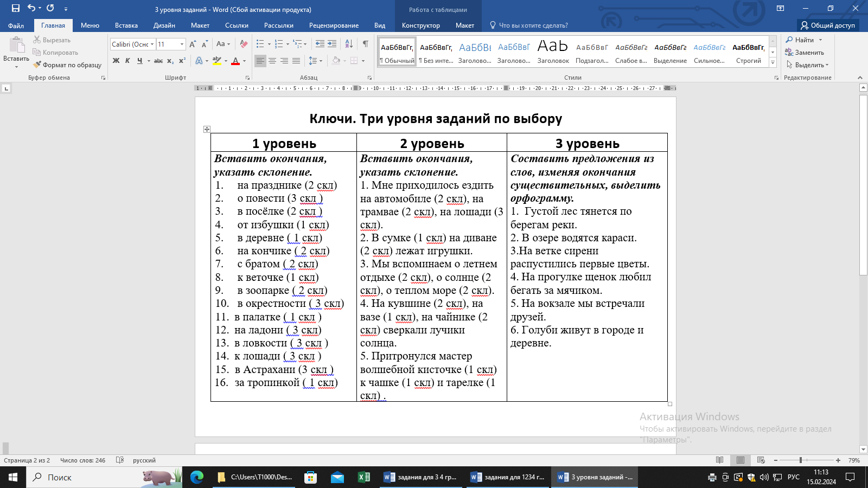Viewport: 868px width, 488px height.
Task: Expand the Styles gallery
Action: [773, 63]
